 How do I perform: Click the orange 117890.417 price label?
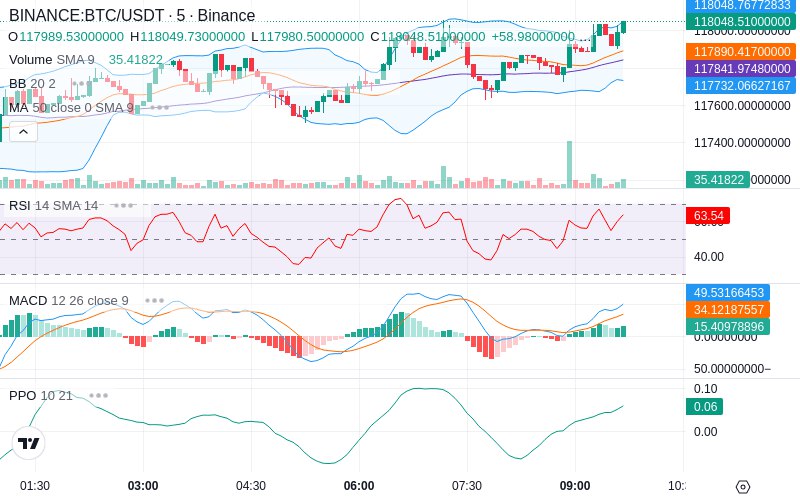click(x=741, y=52)
